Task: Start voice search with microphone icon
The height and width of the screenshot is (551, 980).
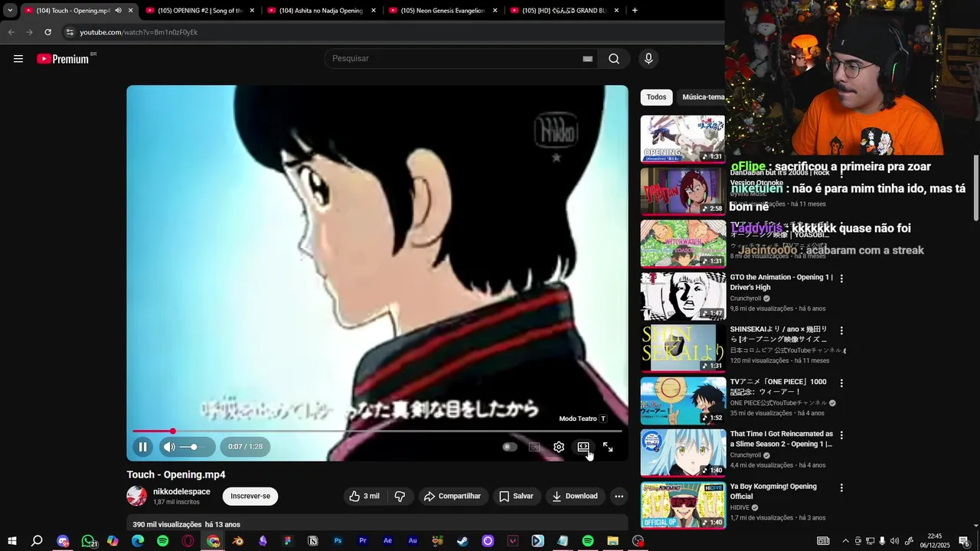Action: (x=648, y=59)
